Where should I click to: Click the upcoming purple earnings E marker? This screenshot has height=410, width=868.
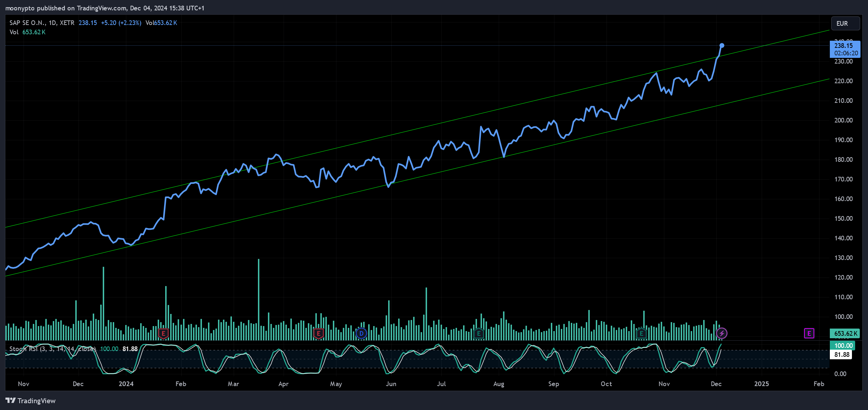coord(809,334)
